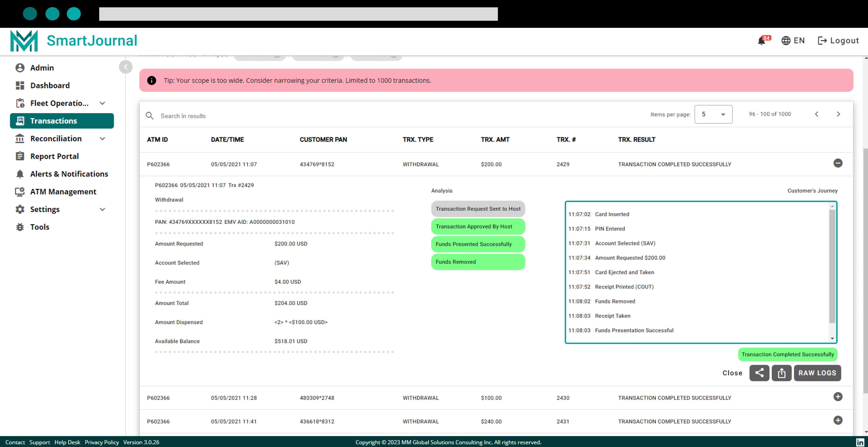The image size is (868, 447).
Task: Open the Support footer link
Action: click(39, 442)
